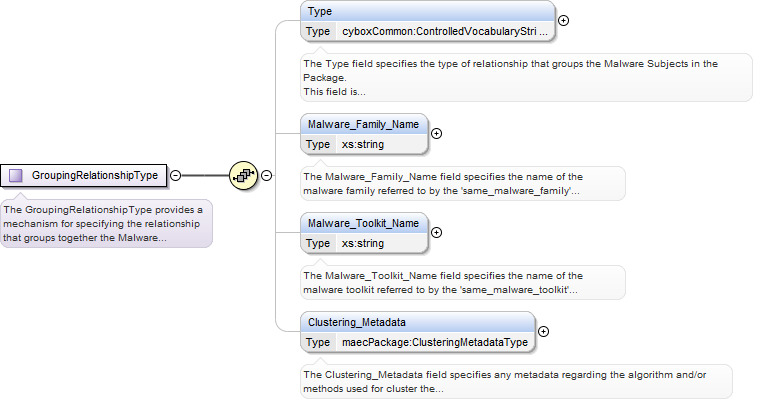Screen dimensions: 760x402
Task: Click the Clustering_Metadata description annotation
Action: 516,382
